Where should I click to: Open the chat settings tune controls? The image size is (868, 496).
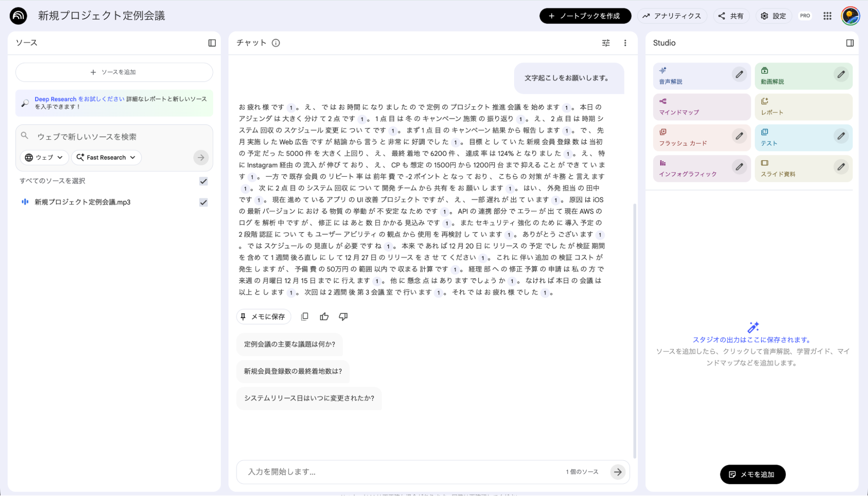click(606, 43)
